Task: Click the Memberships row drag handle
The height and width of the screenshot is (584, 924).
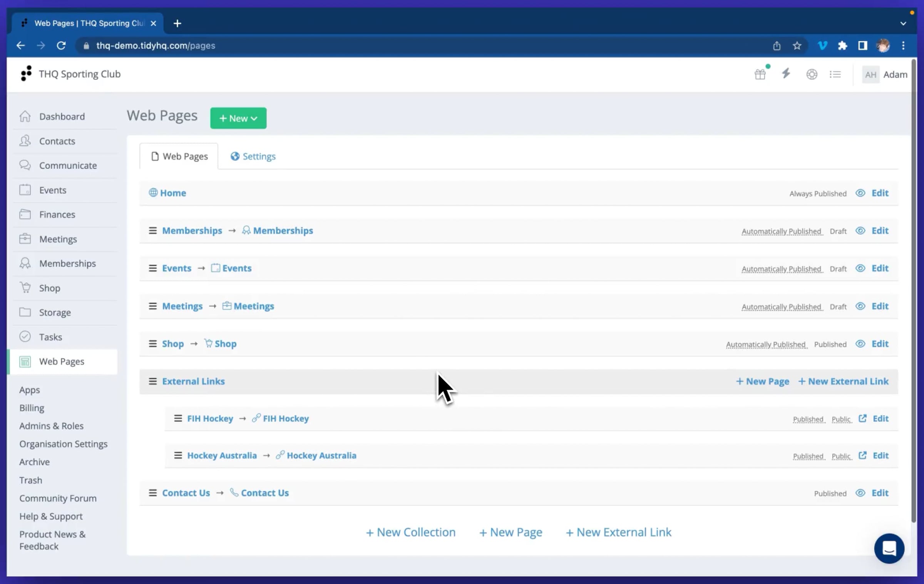Action: (152, 230)
